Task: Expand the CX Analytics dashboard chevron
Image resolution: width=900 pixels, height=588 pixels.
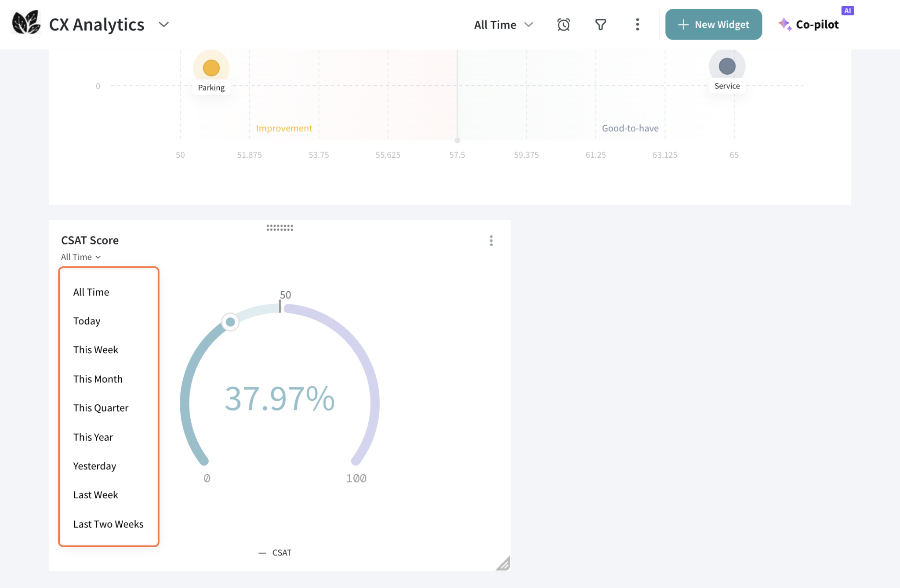Action: click(163, 25)
